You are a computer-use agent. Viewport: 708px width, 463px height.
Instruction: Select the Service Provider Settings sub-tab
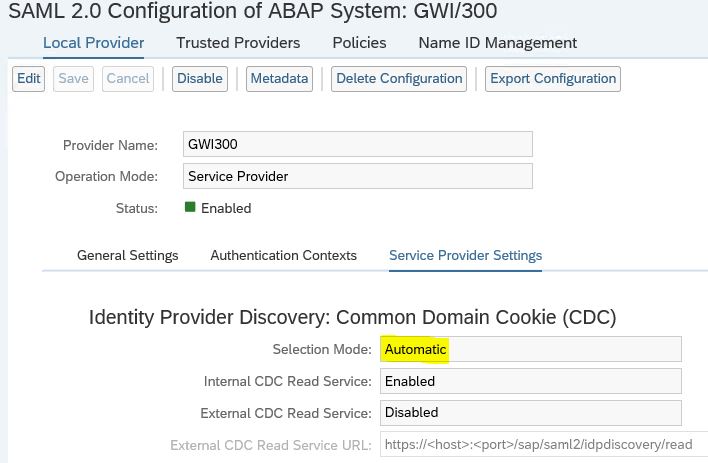click(466, 256)
